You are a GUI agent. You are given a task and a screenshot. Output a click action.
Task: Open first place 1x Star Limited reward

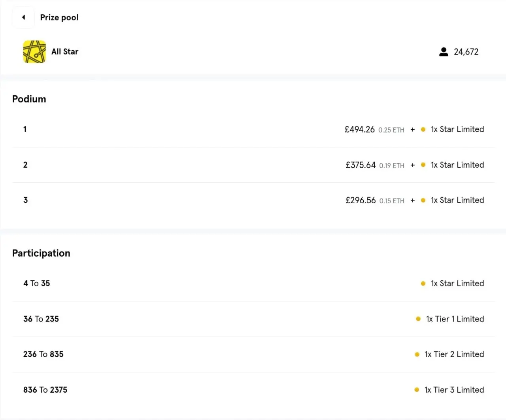click(x=457, y=129)
